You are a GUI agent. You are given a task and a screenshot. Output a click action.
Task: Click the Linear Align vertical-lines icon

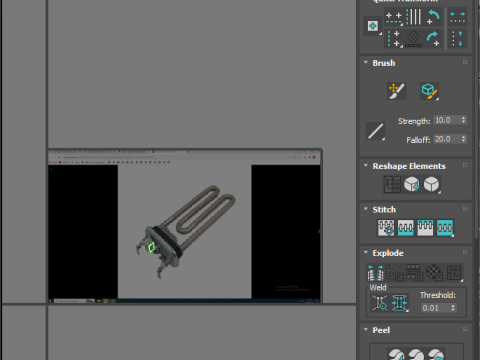pos(414,17)
